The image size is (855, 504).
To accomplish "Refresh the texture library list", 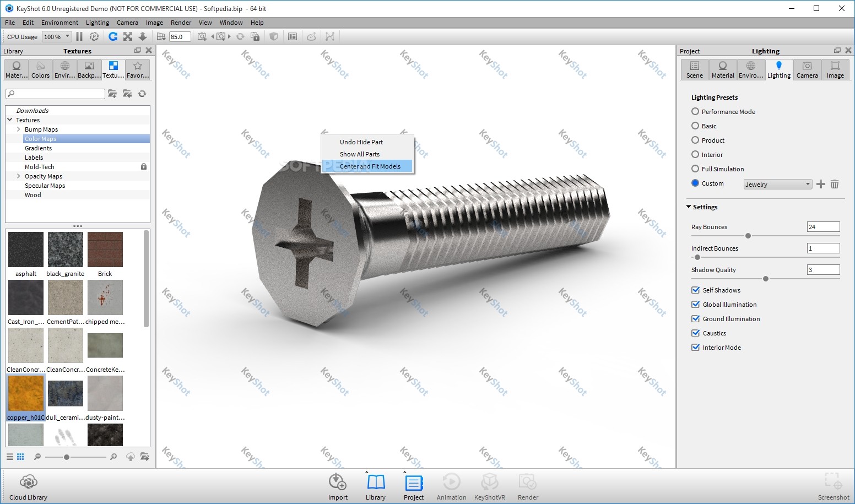I will click(142, 94).
